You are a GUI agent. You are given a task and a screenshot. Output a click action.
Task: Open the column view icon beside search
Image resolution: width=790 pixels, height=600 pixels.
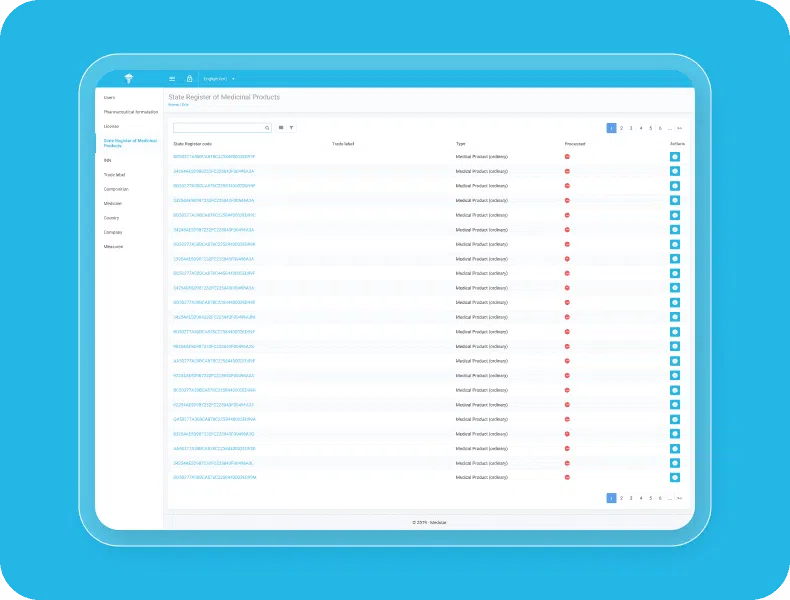pyautogui.click(x=281, y=128)
